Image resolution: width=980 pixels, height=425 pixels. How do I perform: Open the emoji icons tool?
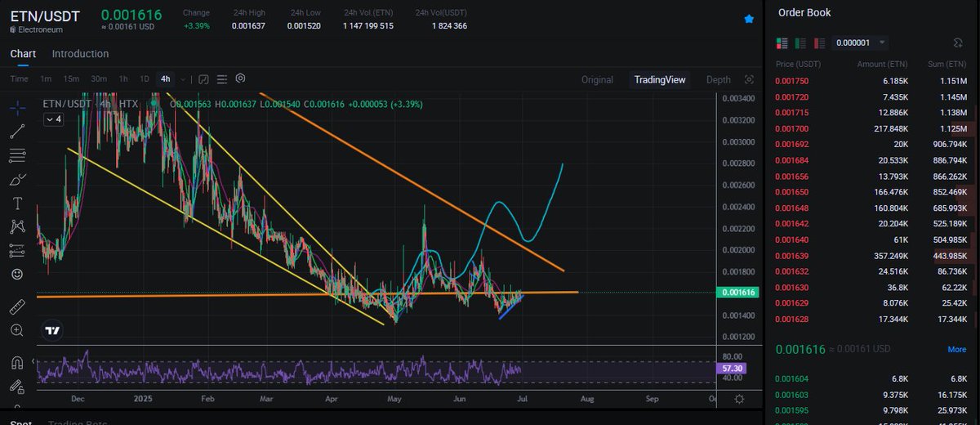pos(17,274)
